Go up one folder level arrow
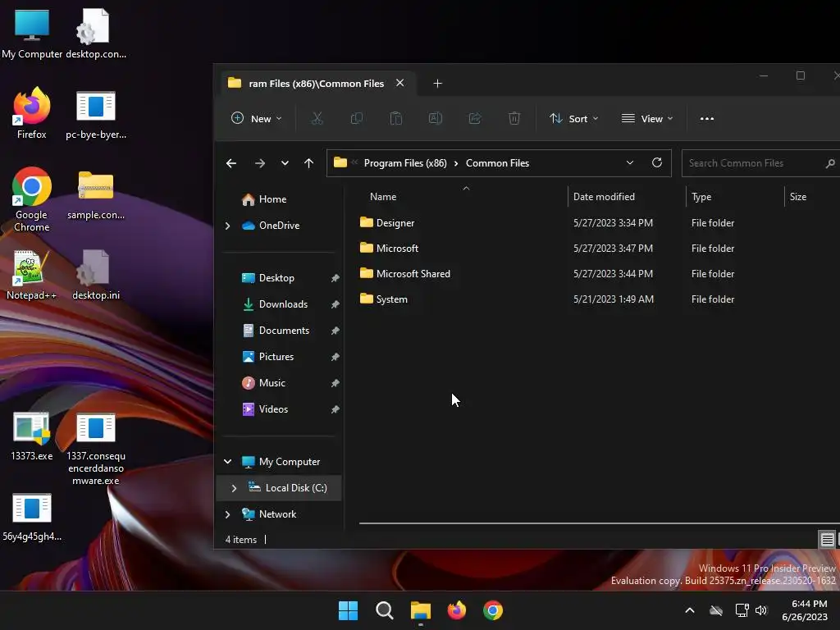Screen dimensions: 840x630 308,163
